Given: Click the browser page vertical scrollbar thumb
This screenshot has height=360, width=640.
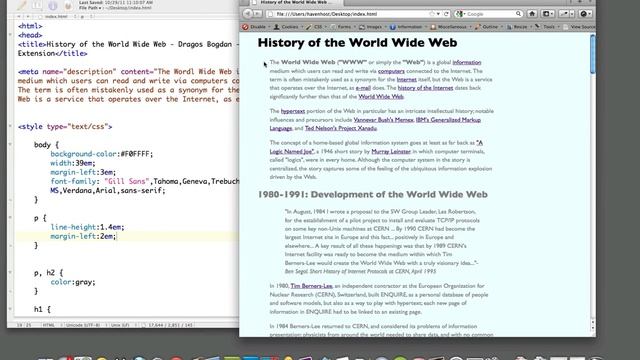Looking at the screenshot, I should [593, 54].
